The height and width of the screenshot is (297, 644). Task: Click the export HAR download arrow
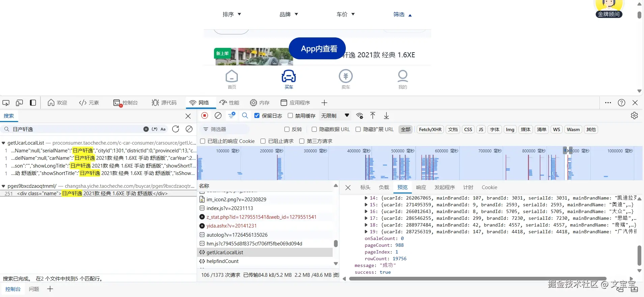coord(386,116)
